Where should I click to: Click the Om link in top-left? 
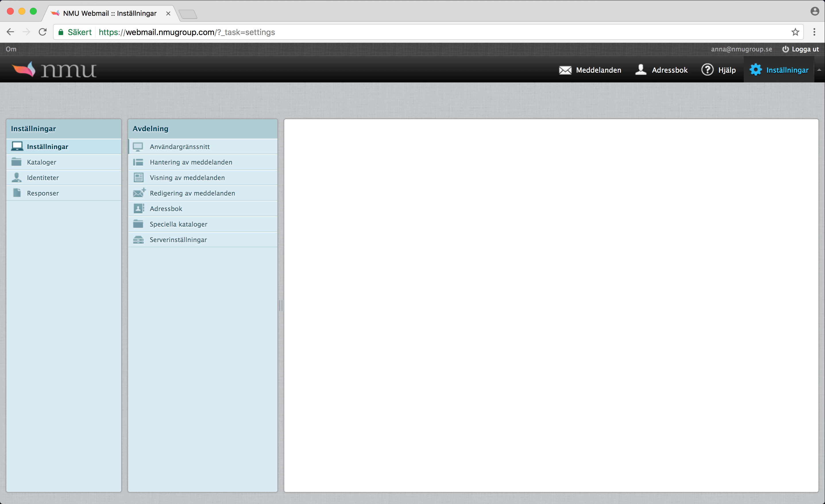(11, 49)
